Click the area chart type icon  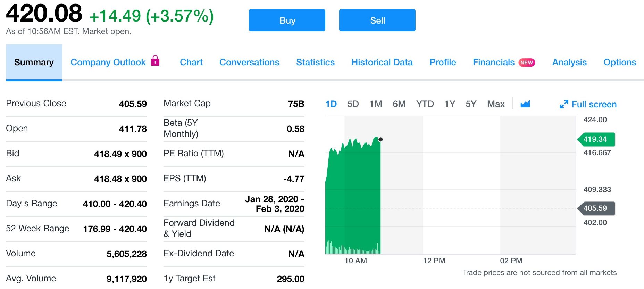[x=525, y=104]
